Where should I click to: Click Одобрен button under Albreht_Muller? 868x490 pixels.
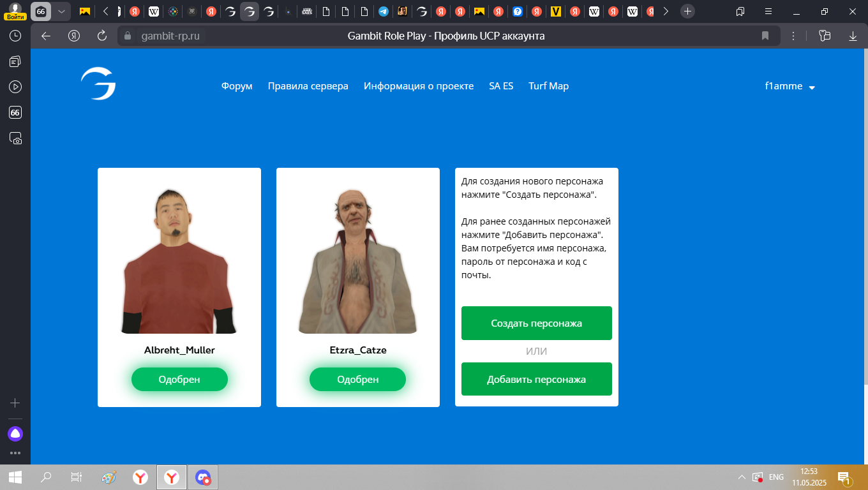tap(179, 379)
